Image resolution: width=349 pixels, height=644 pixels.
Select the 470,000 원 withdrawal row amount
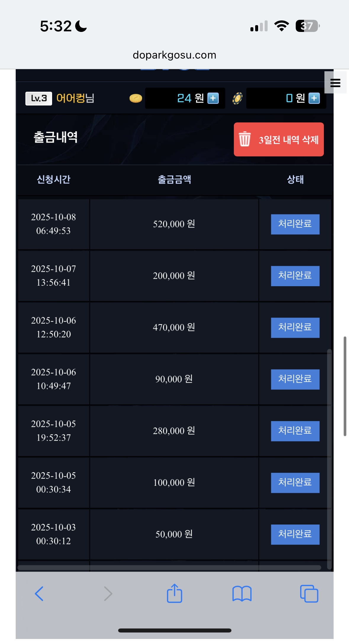click(174, 328)
